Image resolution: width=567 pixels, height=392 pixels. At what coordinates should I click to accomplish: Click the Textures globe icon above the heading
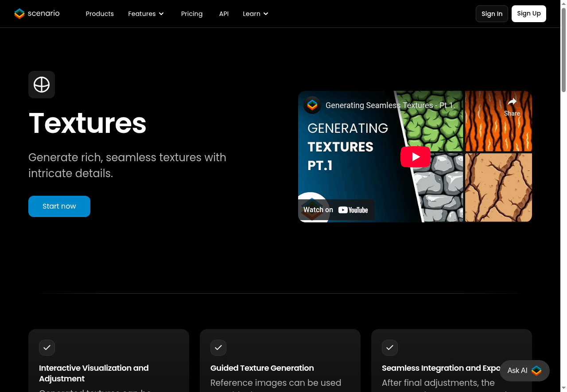click(x=42, y=85)
